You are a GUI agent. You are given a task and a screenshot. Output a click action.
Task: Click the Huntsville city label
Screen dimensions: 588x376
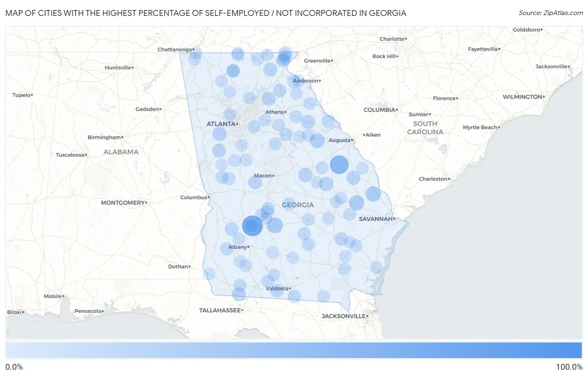click(118, 68)
